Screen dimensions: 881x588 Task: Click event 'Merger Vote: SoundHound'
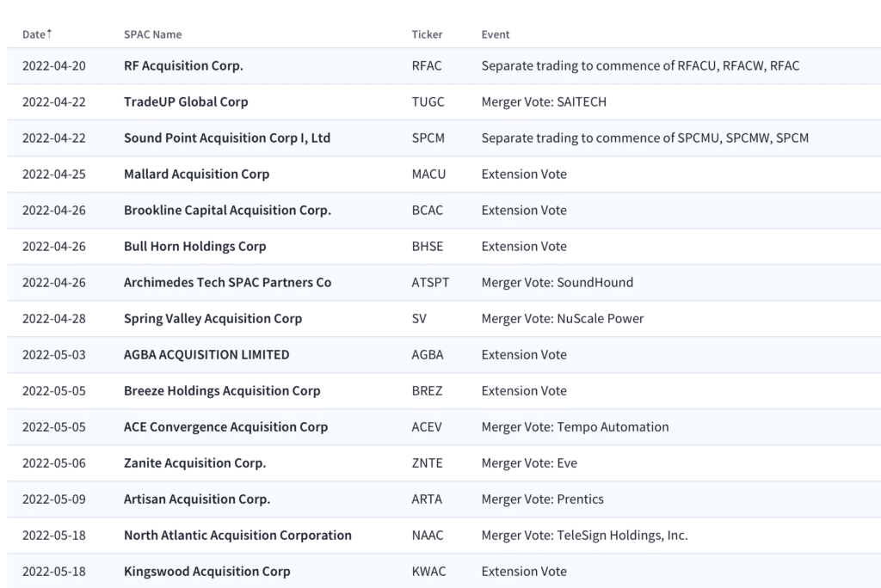(x=558, y=283)
